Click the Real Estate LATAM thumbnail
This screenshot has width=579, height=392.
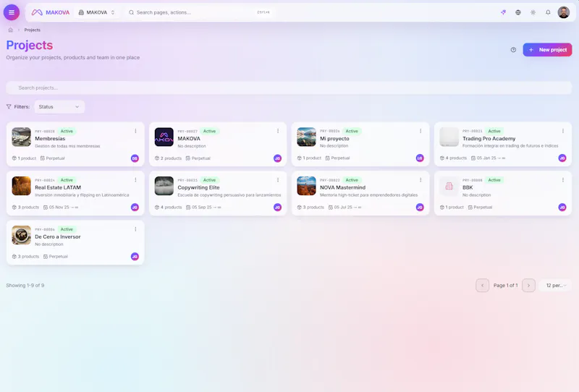click(x=22, y=186)
